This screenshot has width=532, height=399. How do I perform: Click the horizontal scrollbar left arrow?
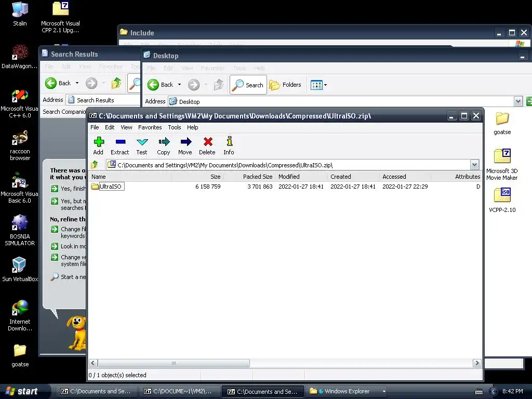point(94,363)
